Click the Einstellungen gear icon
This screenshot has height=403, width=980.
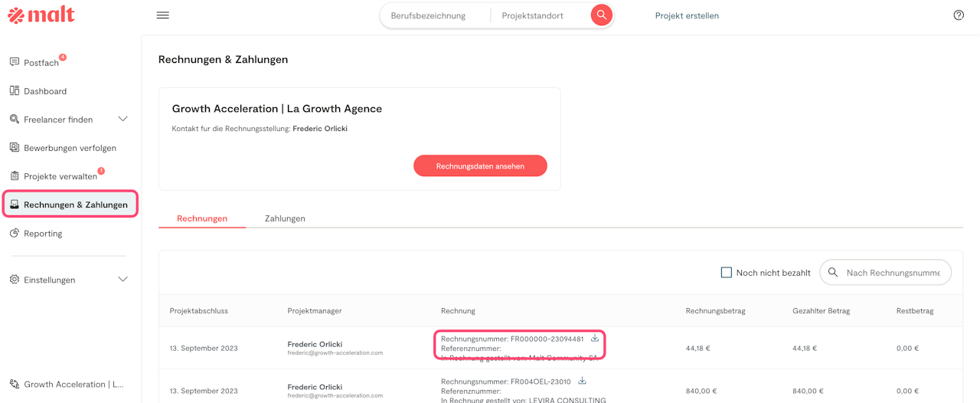(x=15, y=280)
